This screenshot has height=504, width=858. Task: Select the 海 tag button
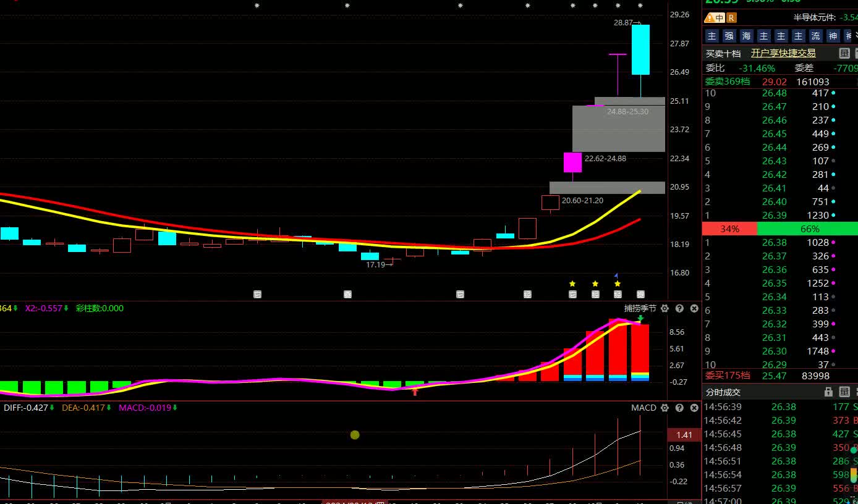[x=747, y=36]
